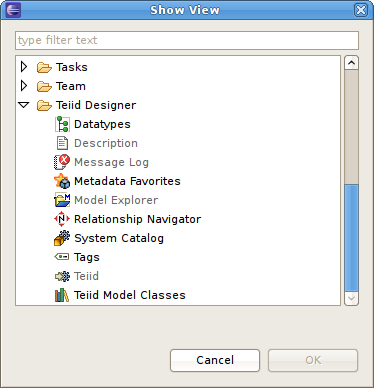Select the Description view entry
Screen dimensions: 374x388
tap(106, 143)
